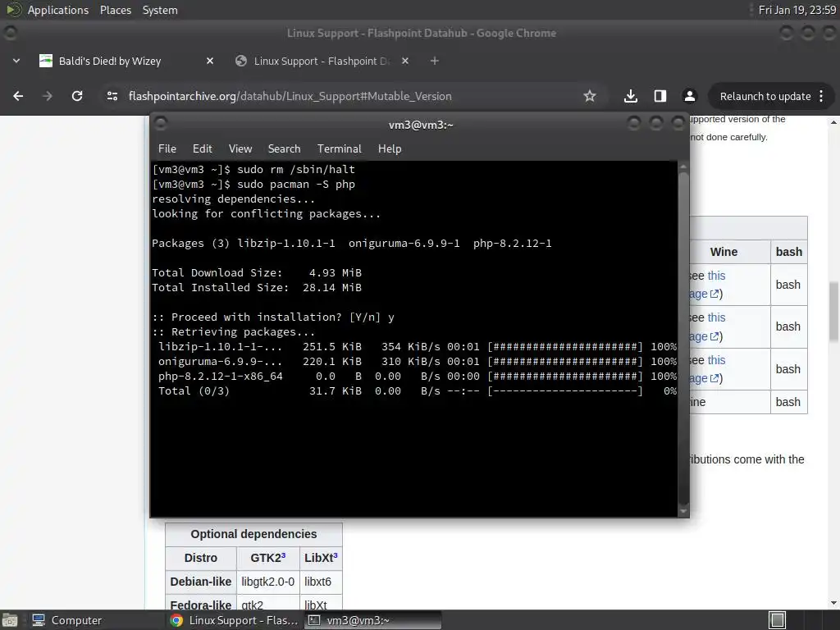Reload the Flashpoint page
This screenshot has width=840, height=630.
pos(77,96)
